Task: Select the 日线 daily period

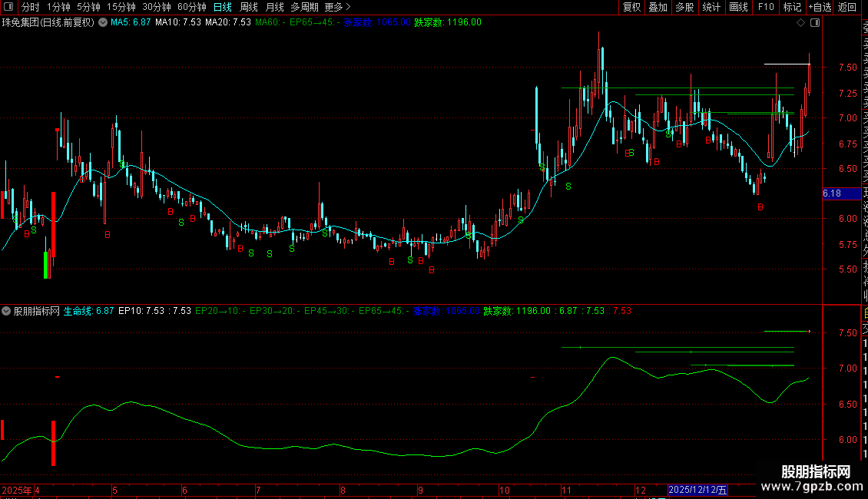Action: (x=223, y=7)
